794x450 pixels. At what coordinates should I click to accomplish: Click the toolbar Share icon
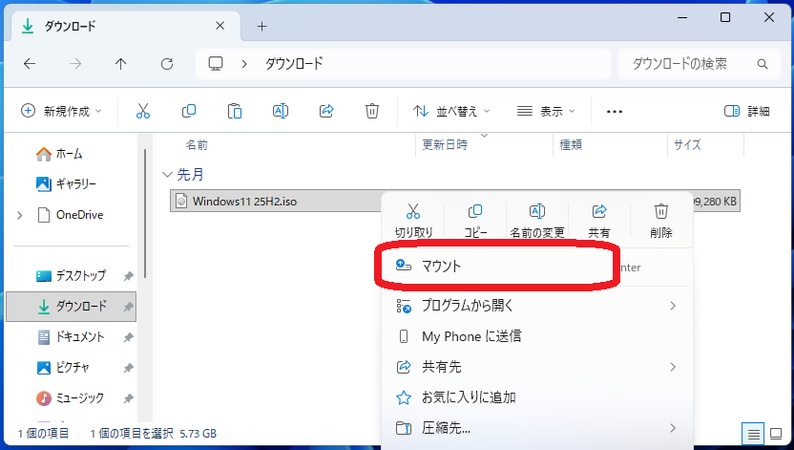click(x=326, y=111)
